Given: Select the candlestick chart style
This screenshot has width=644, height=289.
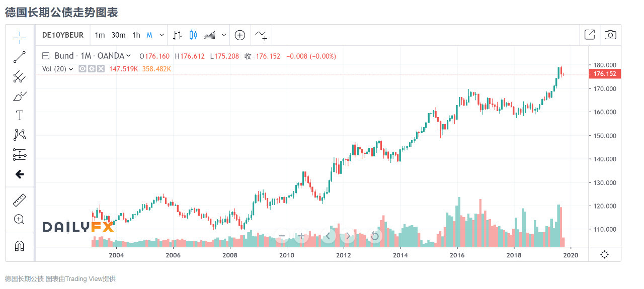Looking at the screenshot, I should click(x=193, y=35).
